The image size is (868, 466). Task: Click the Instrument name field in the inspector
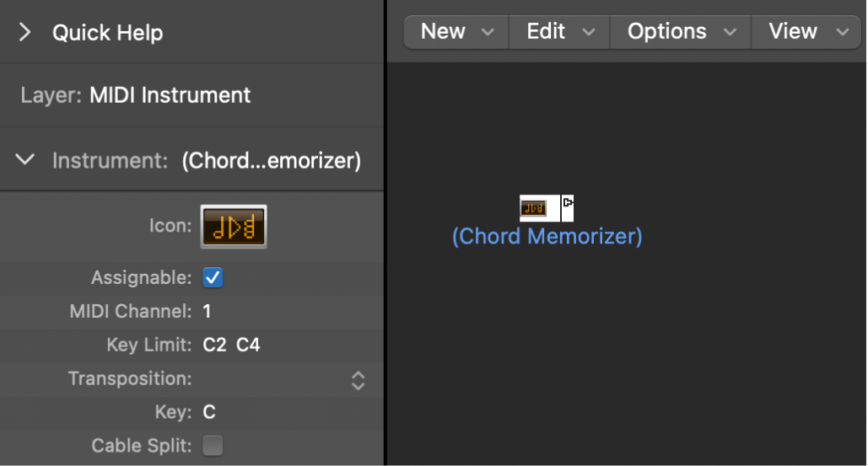(x=271, y=160)
